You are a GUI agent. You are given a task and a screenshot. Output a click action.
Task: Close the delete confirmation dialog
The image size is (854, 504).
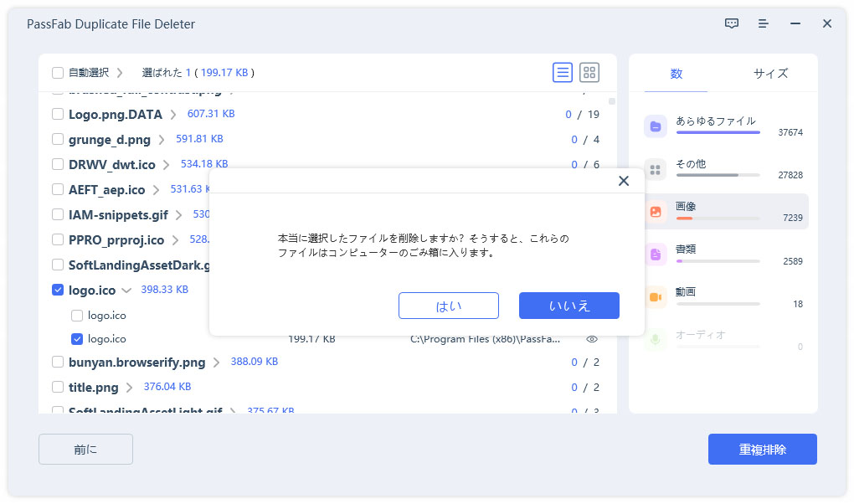coord(624,181)
